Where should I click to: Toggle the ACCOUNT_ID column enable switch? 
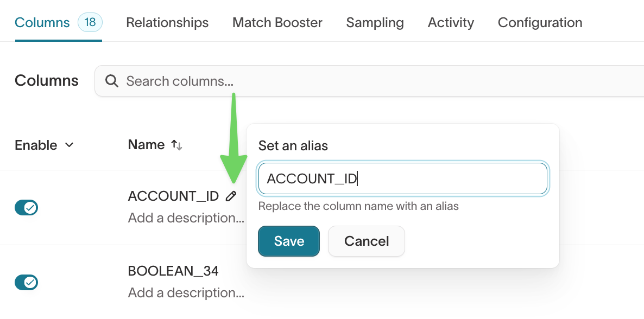[26, 207]
